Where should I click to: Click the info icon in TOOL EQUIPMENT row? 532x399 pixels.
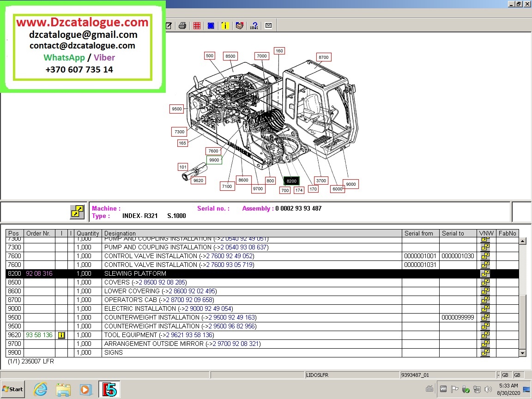pos(61,335)
